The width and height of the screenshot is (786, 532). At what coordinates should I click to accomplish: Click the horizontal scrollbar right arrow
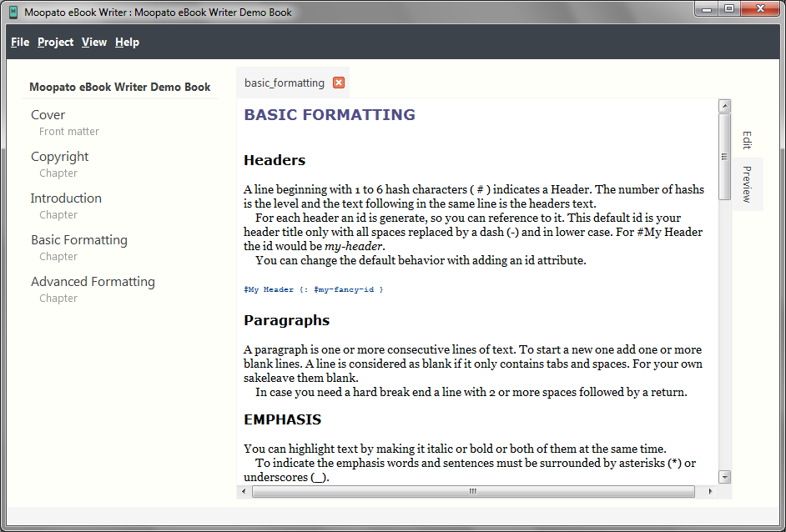pyautogui.click(x=710, y=491)
